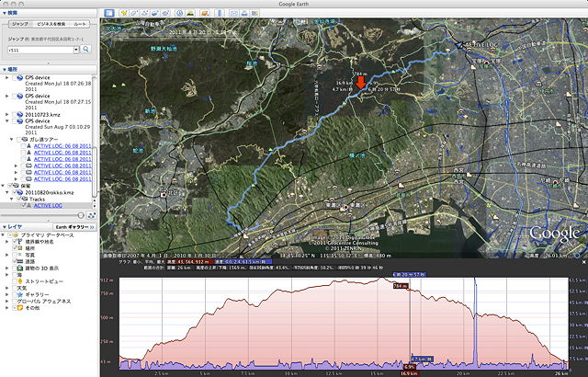Click the search text input field
Viewport: 588px width, 377px height.
(40, 50)
